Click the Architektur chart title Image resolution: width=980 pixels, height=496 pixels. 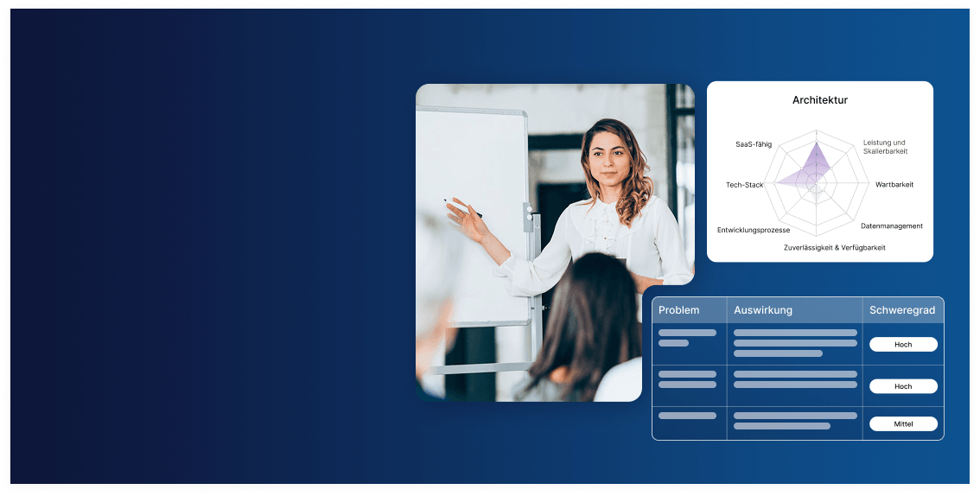tap(819, 100)
